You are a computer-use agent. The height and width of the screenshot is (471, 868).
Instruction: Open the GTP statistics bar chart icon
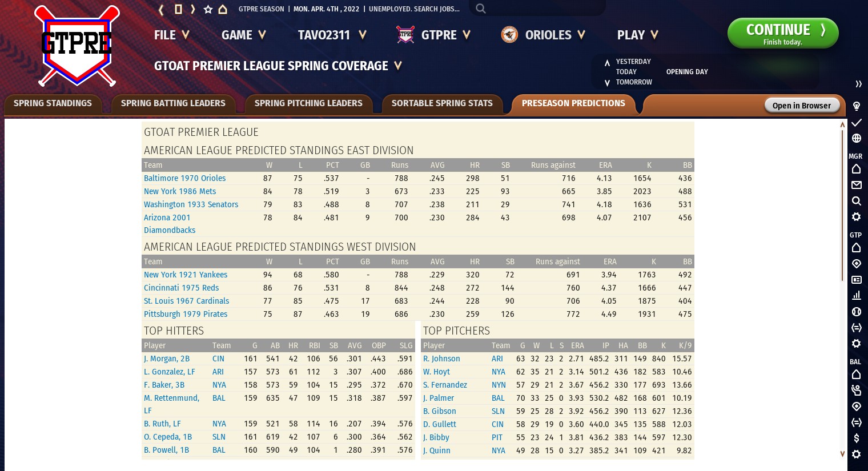pos(856,296)
